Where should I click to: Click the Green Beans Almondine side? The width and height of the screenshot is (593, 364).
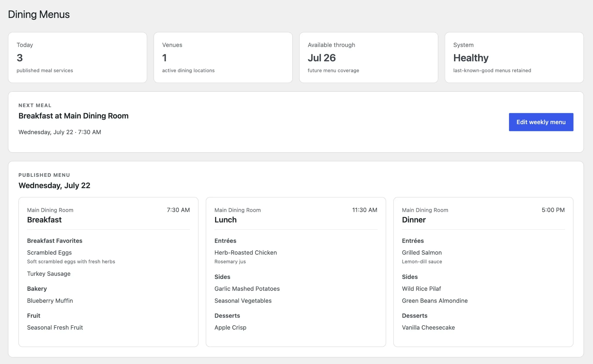(x=435, y=301)
